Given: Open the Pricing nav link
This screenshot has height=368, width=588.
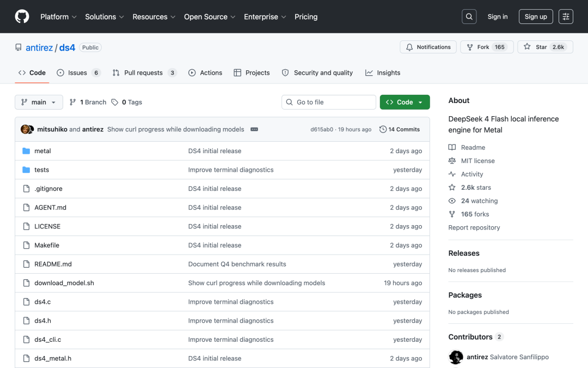Looking at the screenshot, I should [x=306, y=17].
